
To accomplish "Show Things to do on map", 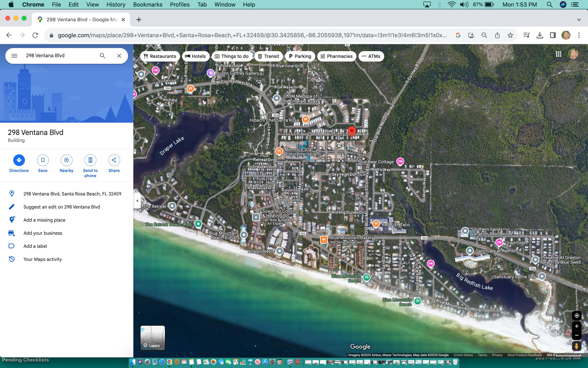I will pos(232,56).
